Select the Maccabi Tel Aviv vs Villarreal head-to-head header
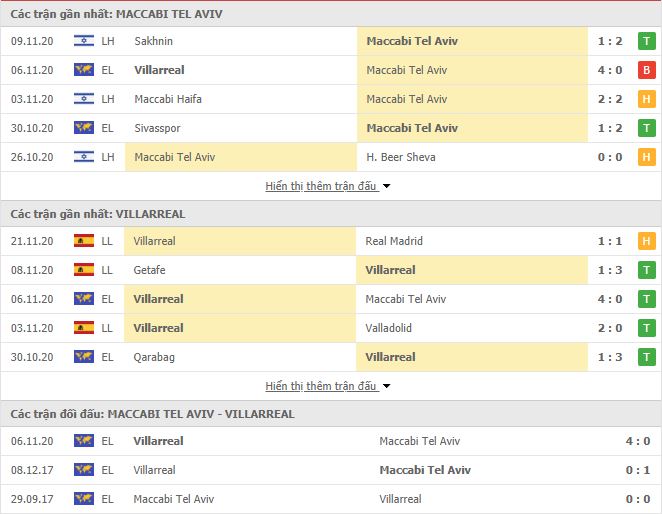The height and width of the screenshot is (514, 662). [x=152, y=414]
